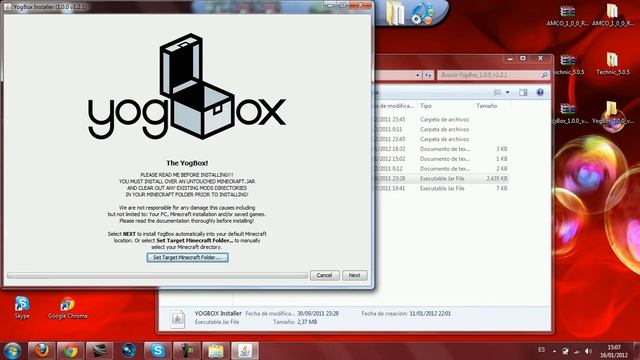
Task: Open the dark swirl app on taskbar
Action: [100, 351]
